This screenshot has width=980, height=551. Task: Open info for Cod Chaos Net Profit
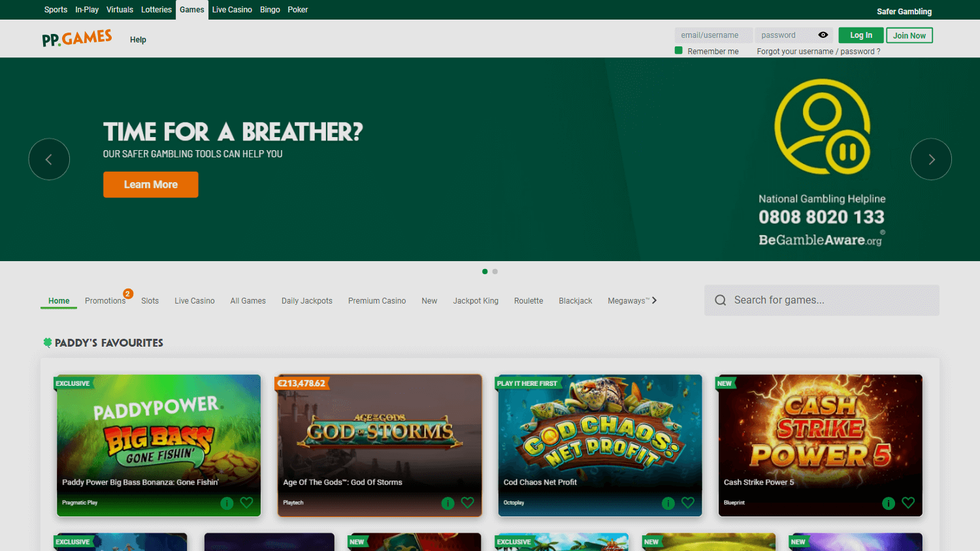[x=668, y=503]
